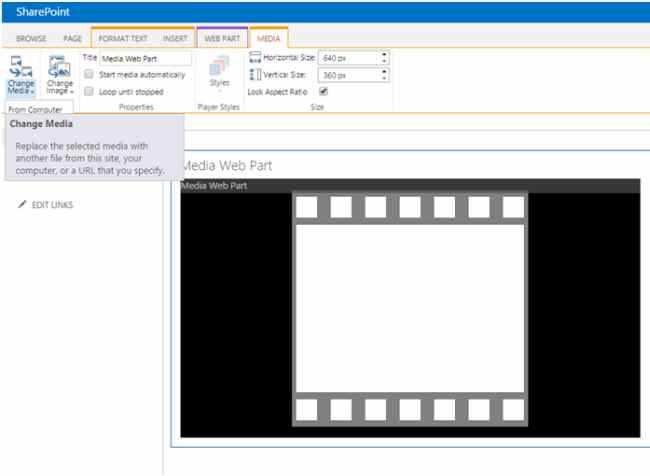Open the Change Image dropdown button
650x476 pixels.
(x=60, y=75)
